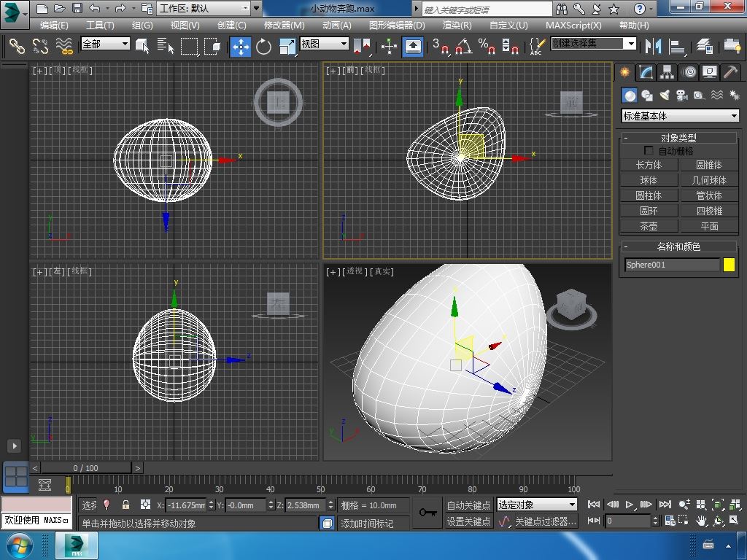This screenshot has height=560, width=747.
Task: Collapse the 名称和颜色 rollout
Action: coord(679,246)
